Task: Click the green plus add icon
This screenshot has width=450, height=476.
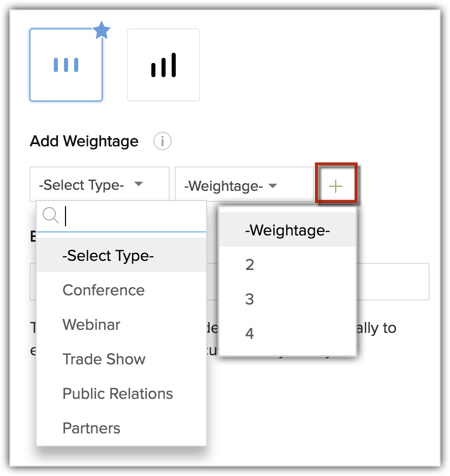Action: (336, 186)
